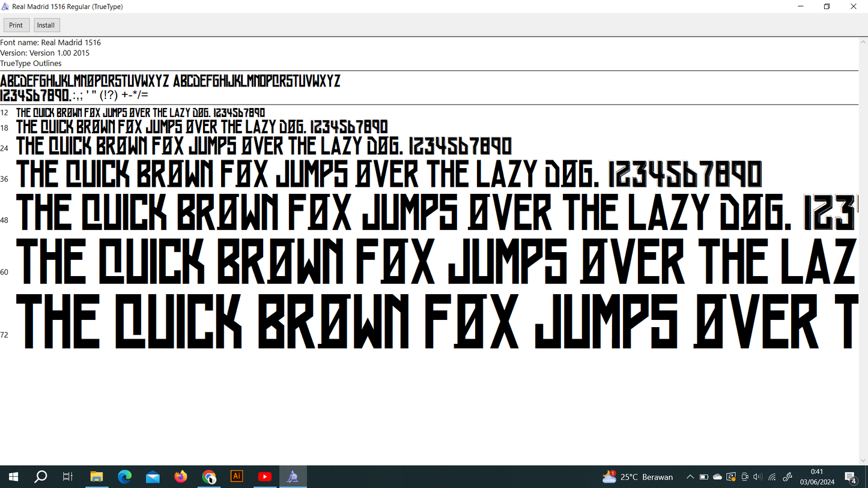Launch Firefox from the taskbar
The width and height of the screenshot is (868, 488).
181,477
